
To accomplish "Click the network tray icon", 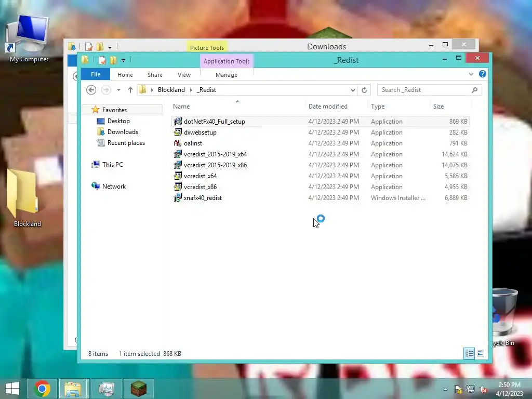I will pos(471,389).
